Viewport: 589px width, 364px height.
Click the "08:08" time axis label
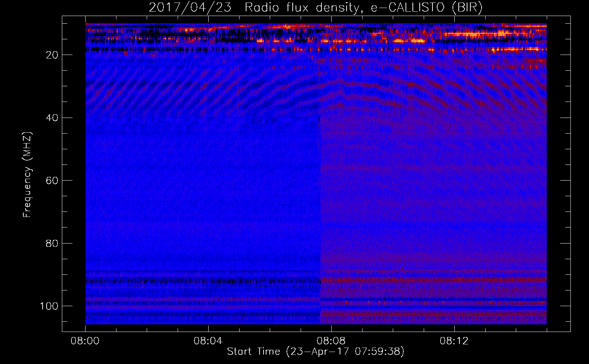coord(331,341)
